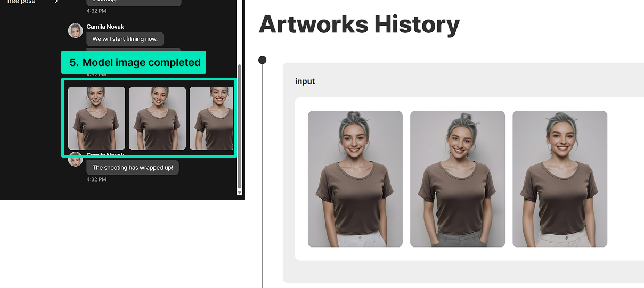Click Camila Novak's avatar beside 'The shooting has wrapped up!'
This screenshot has height=288, width=644.
pos(76,159)
